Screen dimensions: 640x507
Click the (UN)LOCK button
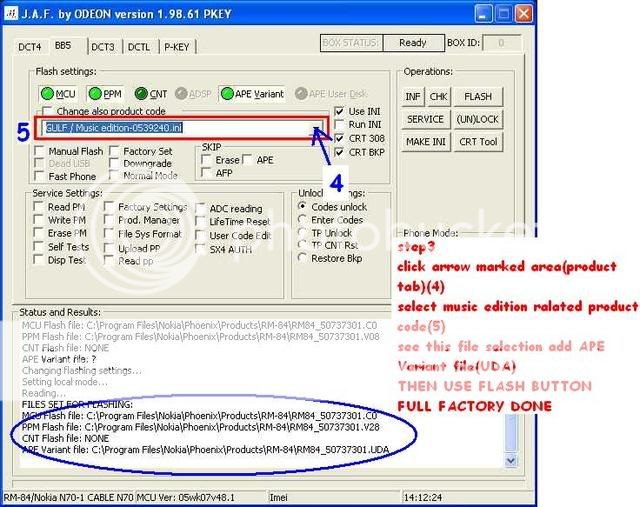pos(478,119)
